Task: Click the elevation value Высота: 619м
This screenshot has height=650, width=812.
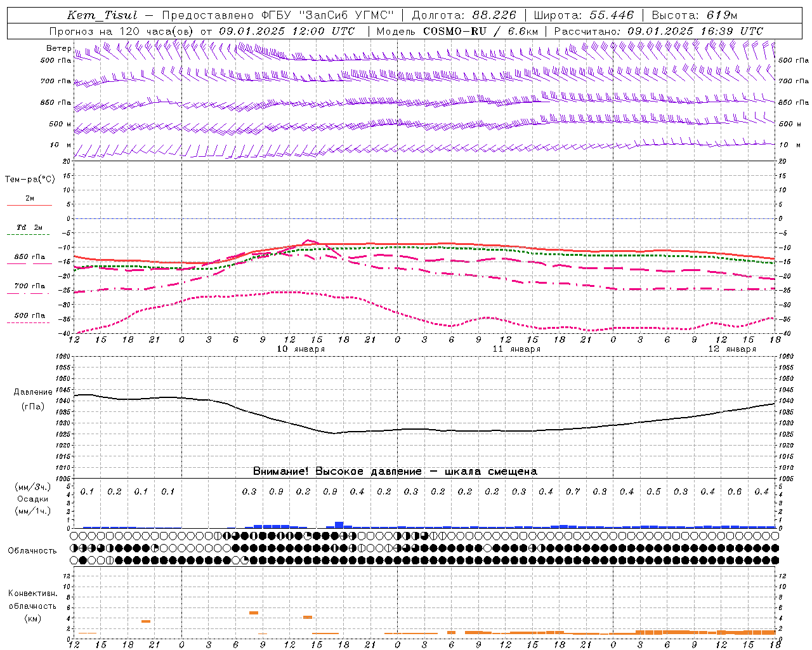Action: [695, 15]
